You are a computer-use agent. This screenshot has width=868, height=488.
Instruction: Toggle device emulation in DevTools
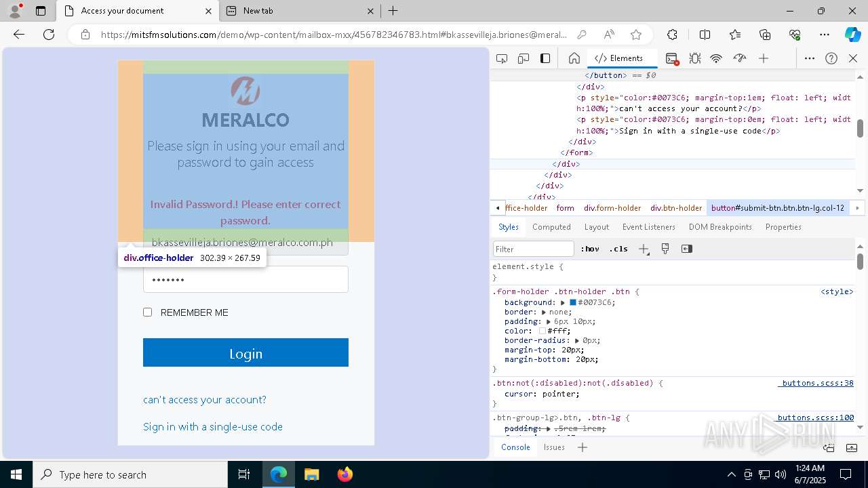[x=524, y=58]
